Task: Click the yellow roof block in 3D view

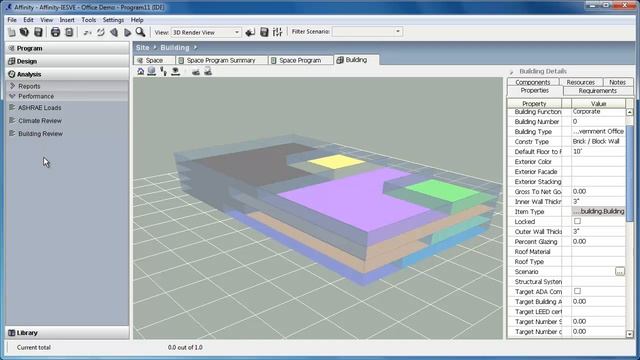Action: click(x=337, y=161)
